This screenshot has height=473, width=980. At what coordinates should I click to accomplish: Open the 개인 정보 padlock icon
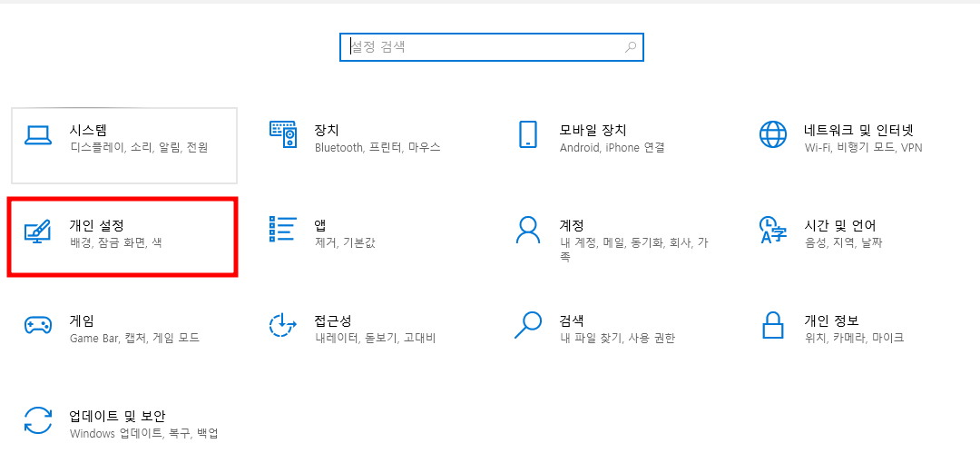[773, 325]
